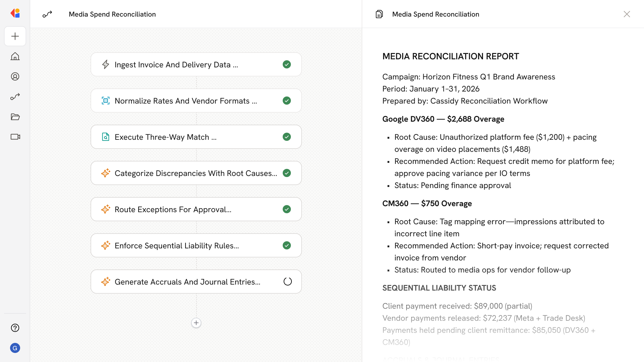Click the workflow icon in top header
This screenshot has width=644, height=362.
[47, 14]
